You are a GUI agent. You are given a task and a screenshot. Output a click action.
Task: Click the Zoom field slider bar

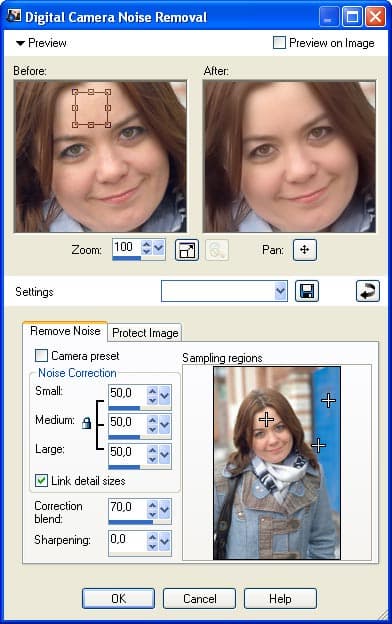[138, 259]
